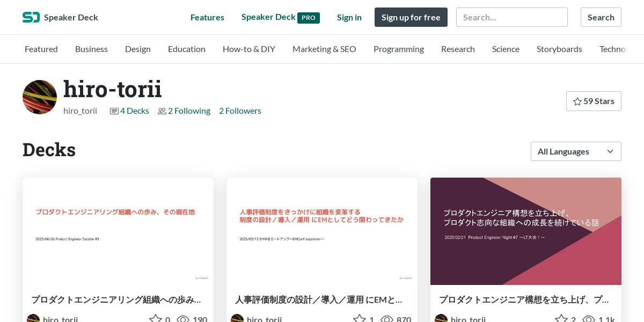Click the Decks section heading

point(49,150)
